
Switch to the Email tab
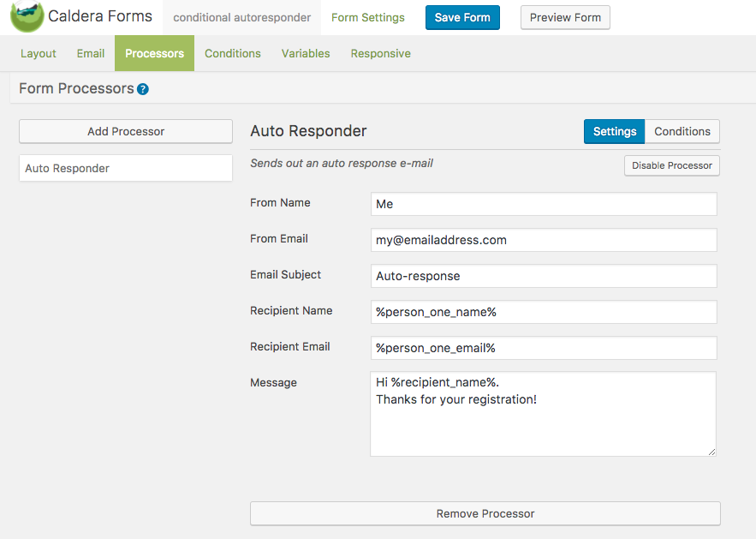coord(91,53)
